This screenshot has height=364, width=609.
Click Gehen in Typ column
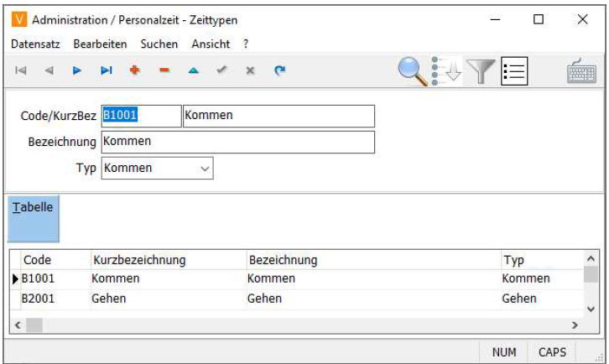(519, 299)
